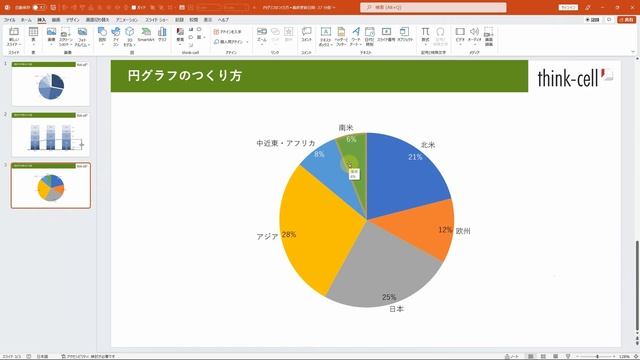Image resolution: width=640 pixels, height=360 pixels.
Task: Insert a Chart (グラフ)
Action: pyautogui.click(x=162, y=35)
